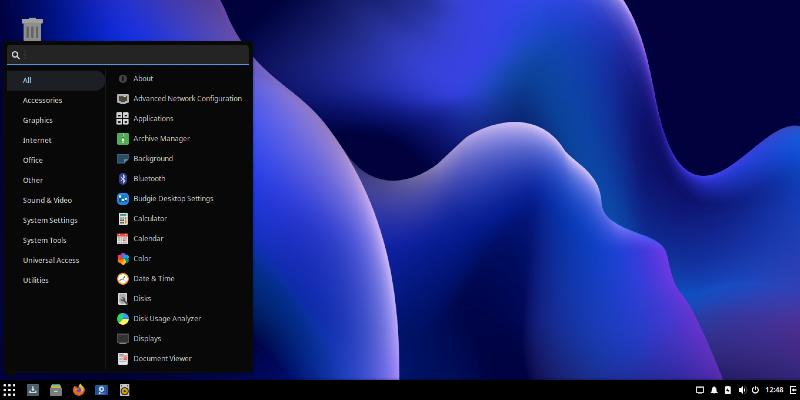The height and width of the screenshot is (400, 800).
Task: Open Bluetooth settings entry
Action: pyautogui.click(x=149, y=178)
